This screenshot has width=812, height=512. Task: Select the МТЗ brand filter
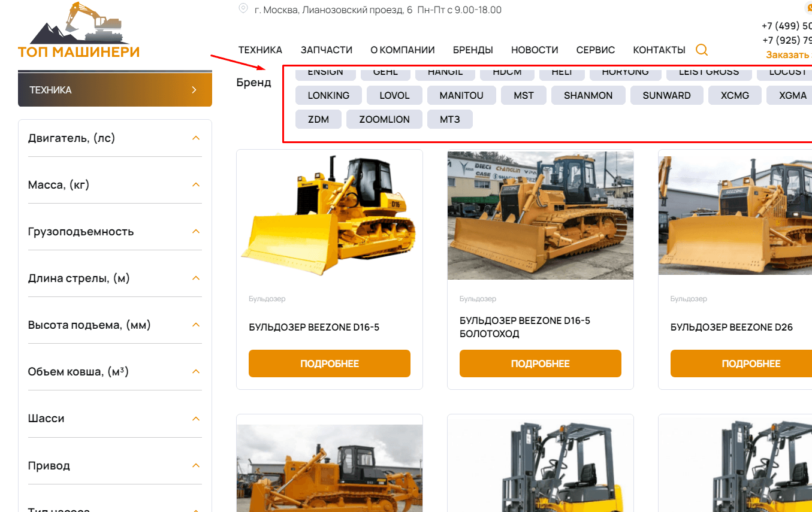pos(450,119)
